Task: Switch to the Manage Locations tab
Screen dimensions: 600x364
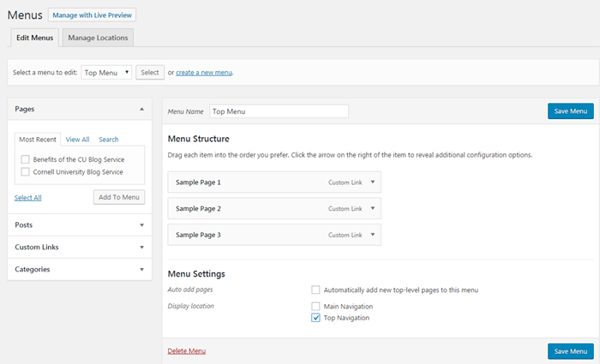Action: point(98,38)
